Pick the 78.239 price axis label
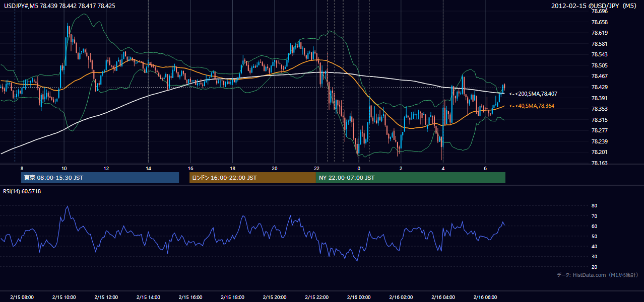644x302 pixels. (x=599, y=141)
